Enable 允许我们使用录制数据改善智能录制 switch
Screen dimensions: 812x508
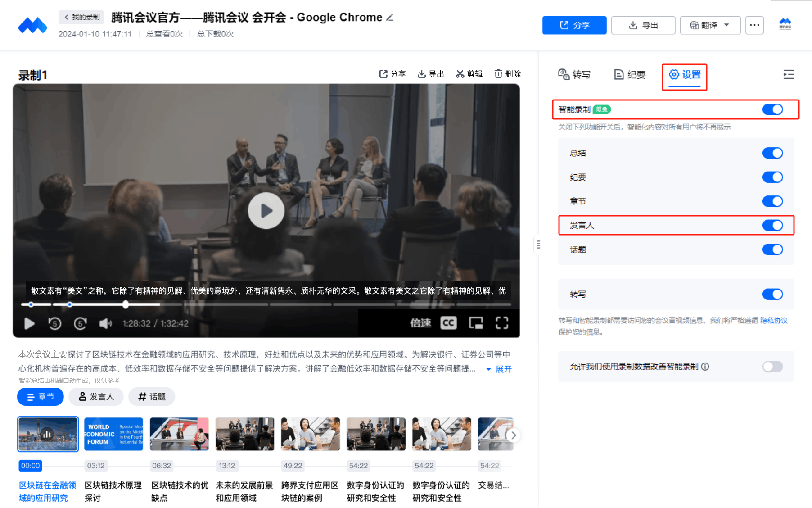tap(772, 367)
